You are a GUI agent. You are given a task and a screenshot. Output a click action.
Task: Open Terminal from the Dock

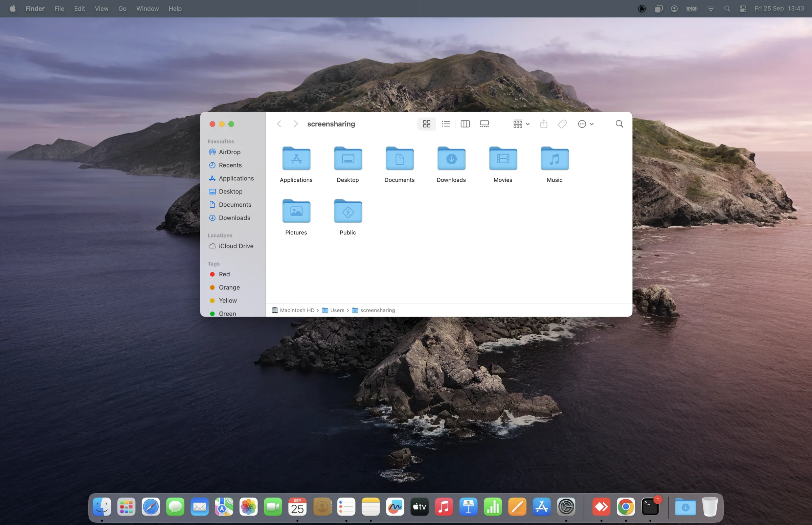coord(650,507)
